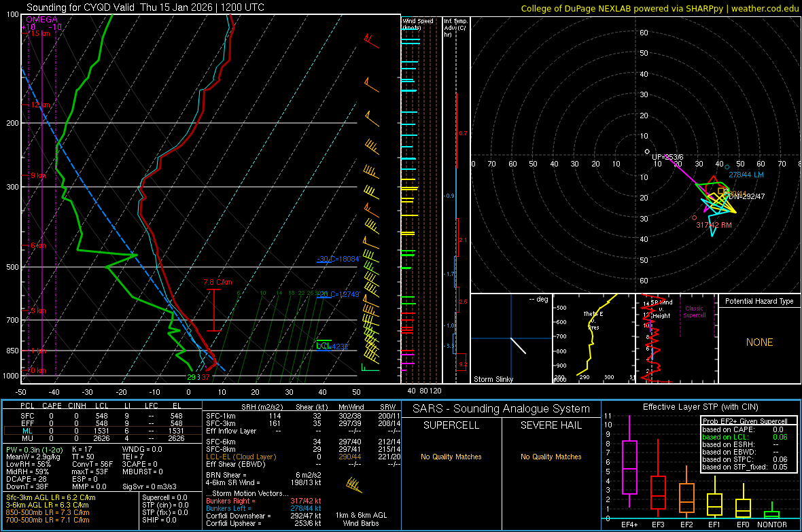Click the 700-500mb LR = 7.1 C/km value
The image size is (802, 532).
coord(48,520)
